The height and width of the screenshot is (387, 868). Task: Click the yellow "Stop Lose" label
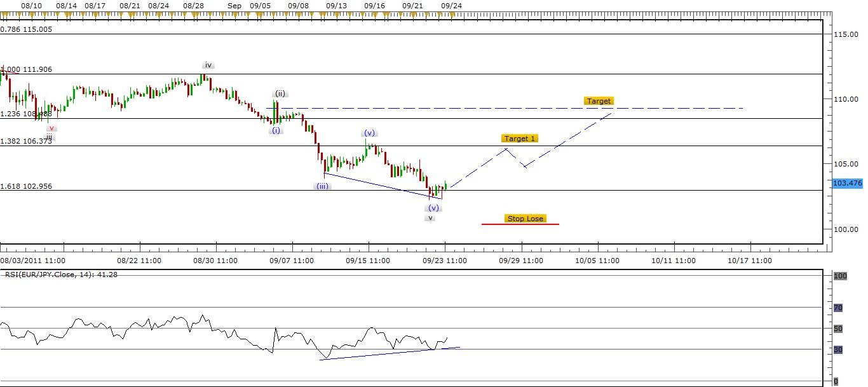(525, 219)
